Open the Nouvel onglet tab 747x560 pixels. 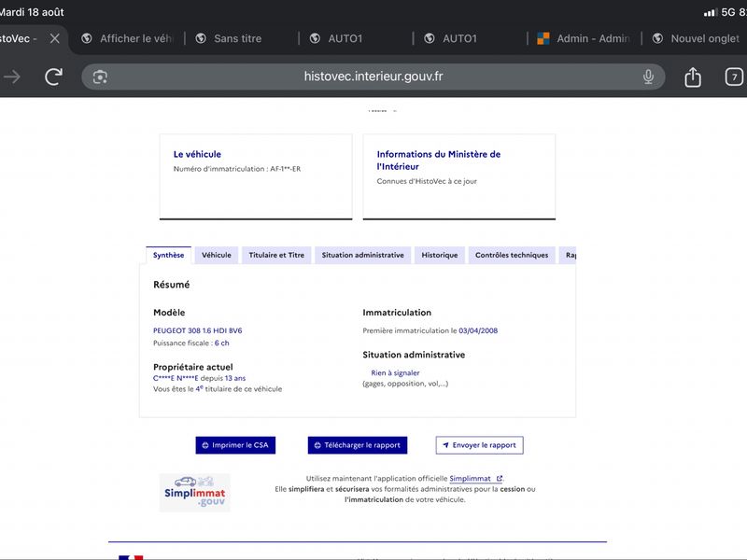[696, 38]
